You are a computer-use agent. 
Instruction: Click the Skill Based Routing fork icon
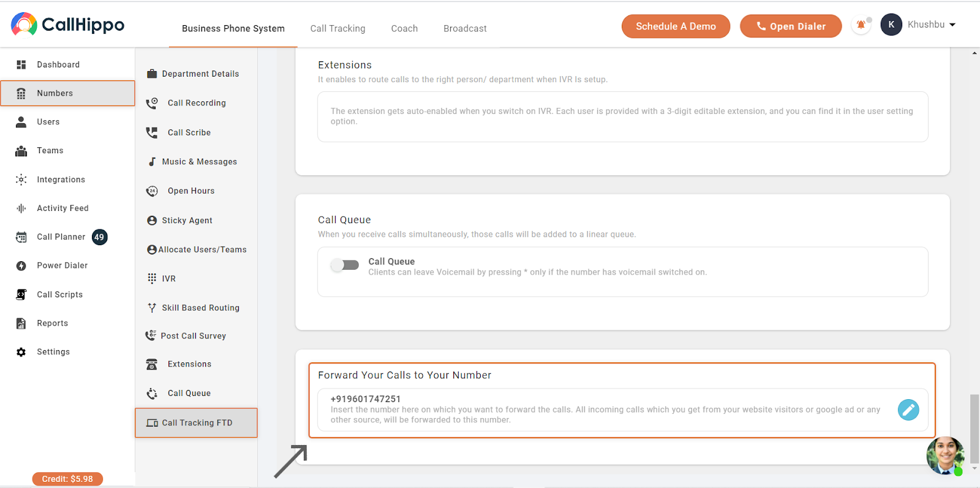[152, 308]
